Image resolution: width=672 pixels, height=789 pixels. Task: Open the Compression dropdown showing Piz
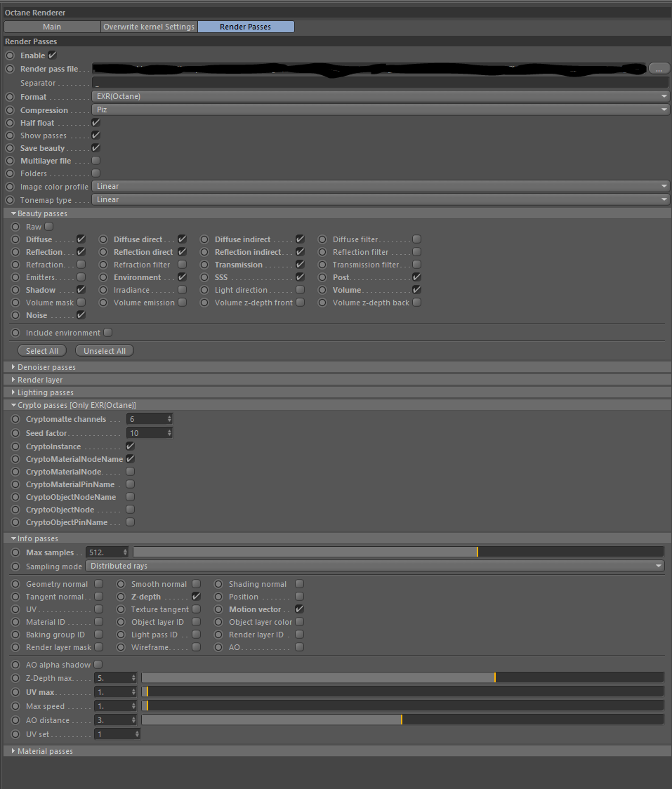[381, 110]
